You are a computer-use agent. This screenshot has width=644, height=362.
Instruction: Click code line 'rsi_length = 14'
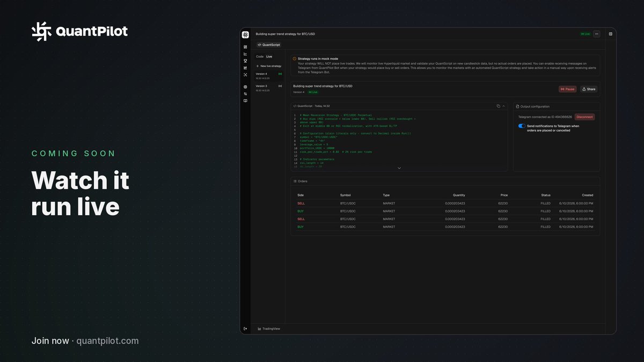[312, 163]
